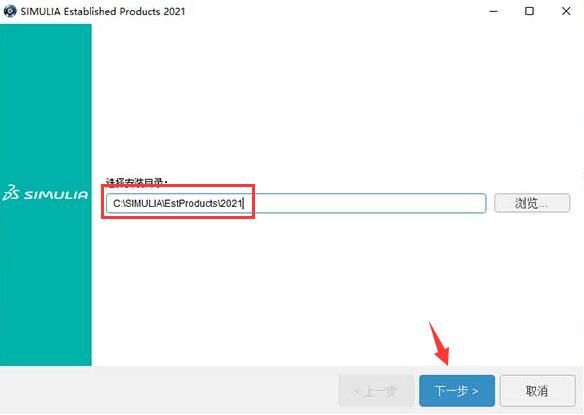Close the installer with the X button
The image size is (584, 415).
(x=566, y=11)
